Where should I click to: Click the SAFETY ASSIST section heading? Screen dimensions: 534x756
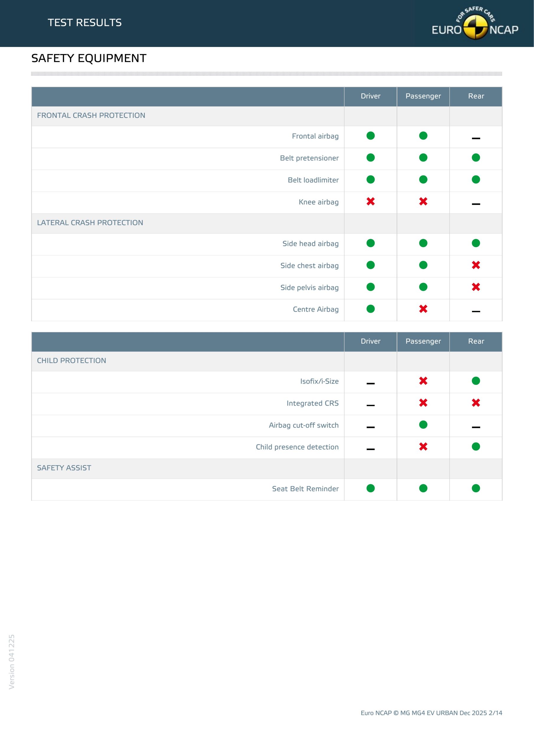coord(64,468)
